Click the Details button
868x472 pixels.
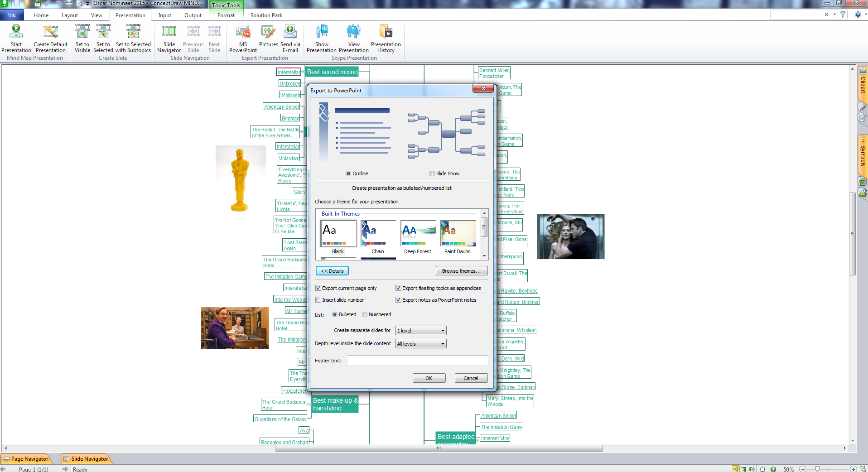[332, 271]
